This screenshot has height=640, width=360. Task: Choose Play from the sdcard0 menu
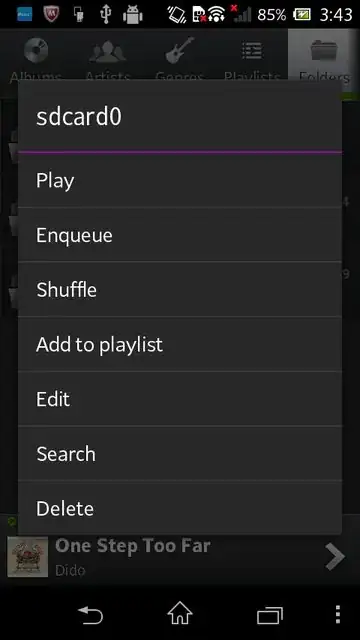click(x=180, y=180)
